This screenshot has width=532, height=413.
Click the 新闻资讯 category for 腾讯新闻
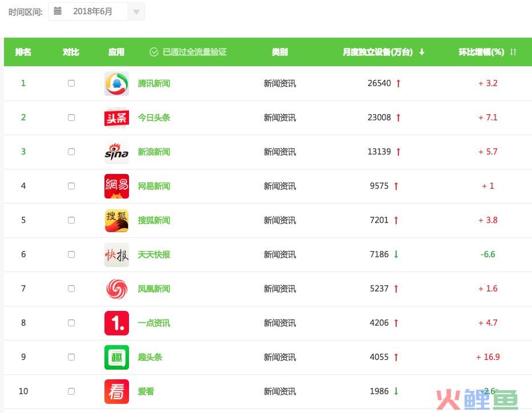tap(280, 83)
